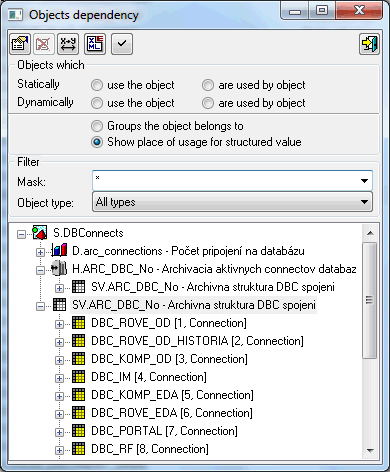Viewport: 390px width, 472px height.
Task: Select Statically 'are used by object' radio
Action: coord(208,85)
